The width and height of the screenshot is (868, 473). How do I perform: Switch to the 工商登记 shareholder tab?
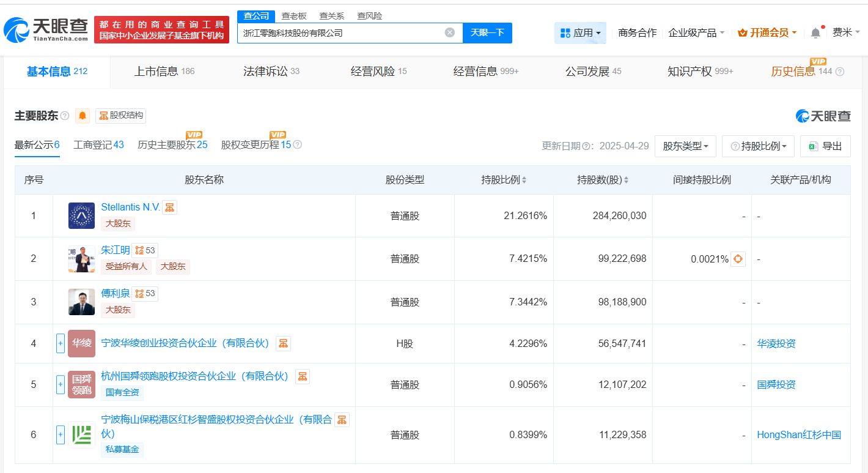click(98, 145)
